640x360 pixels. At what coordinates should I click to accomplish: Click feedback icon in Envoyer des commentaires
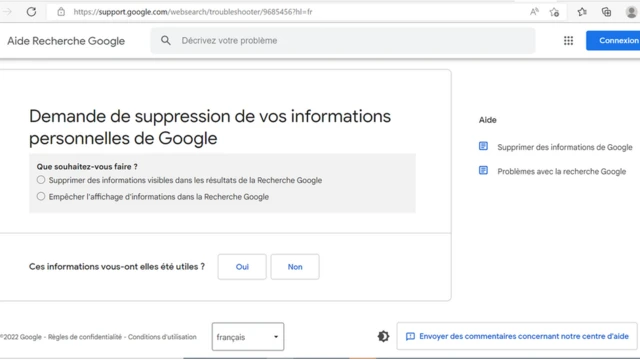pos(410,336)
